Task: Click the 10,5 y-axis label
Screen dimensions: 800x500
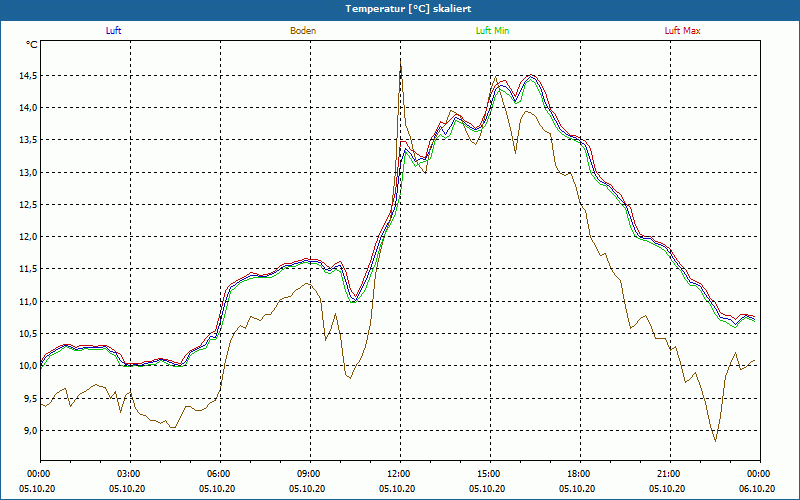Action: click(28, 334)
